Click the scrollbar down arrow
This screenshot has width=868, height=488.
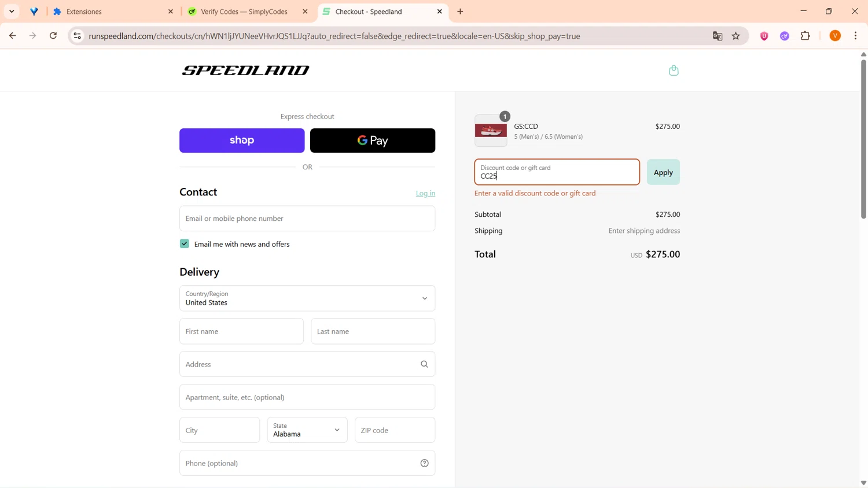click(x=863, y=483)
